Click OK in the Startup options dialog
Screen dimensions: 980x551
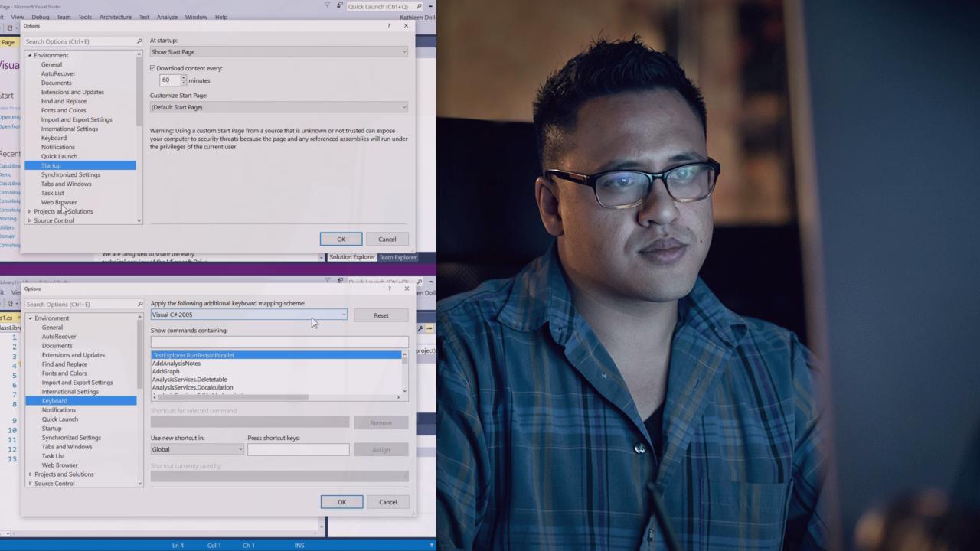(x=341, y=239)
